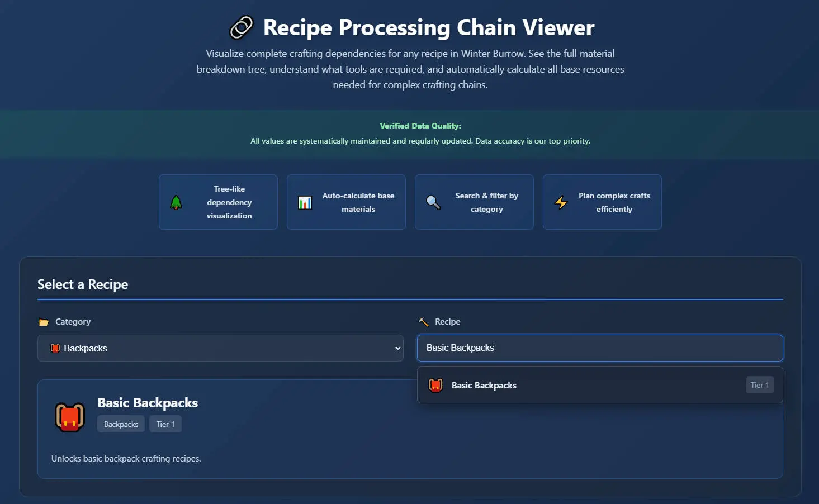Click the Backpacks tag on the recipe card
The width and height of the screenshot is (819, 504).
tap(121, 424)
